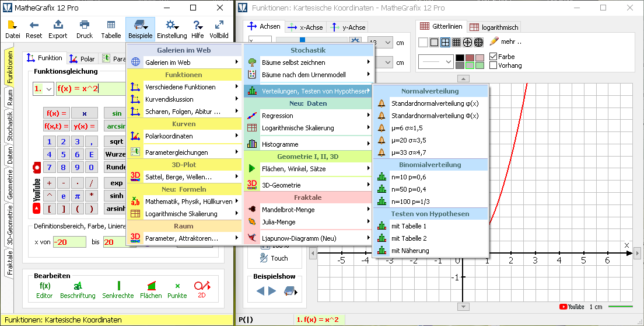Select the Flächen tool

click(x=150, y=290)
